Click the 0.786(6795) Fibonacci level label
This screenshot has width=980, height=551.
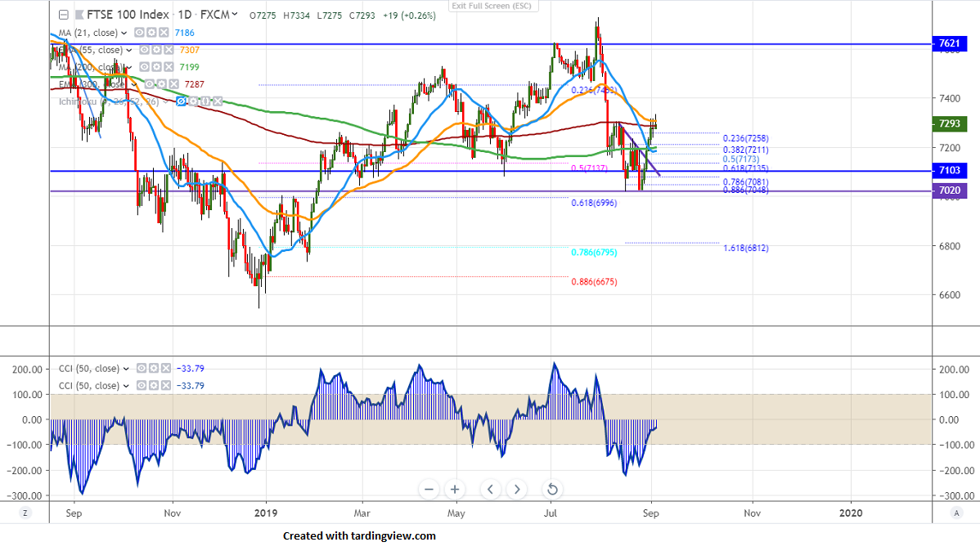click(x=594, y=253)
